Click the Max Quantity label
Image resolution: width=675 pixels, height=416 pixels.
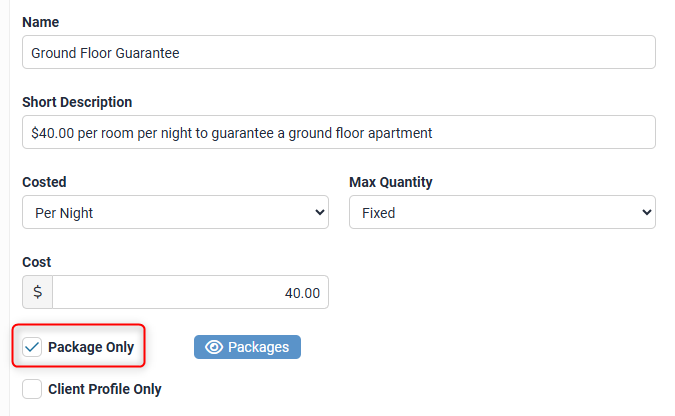[391, 182]
